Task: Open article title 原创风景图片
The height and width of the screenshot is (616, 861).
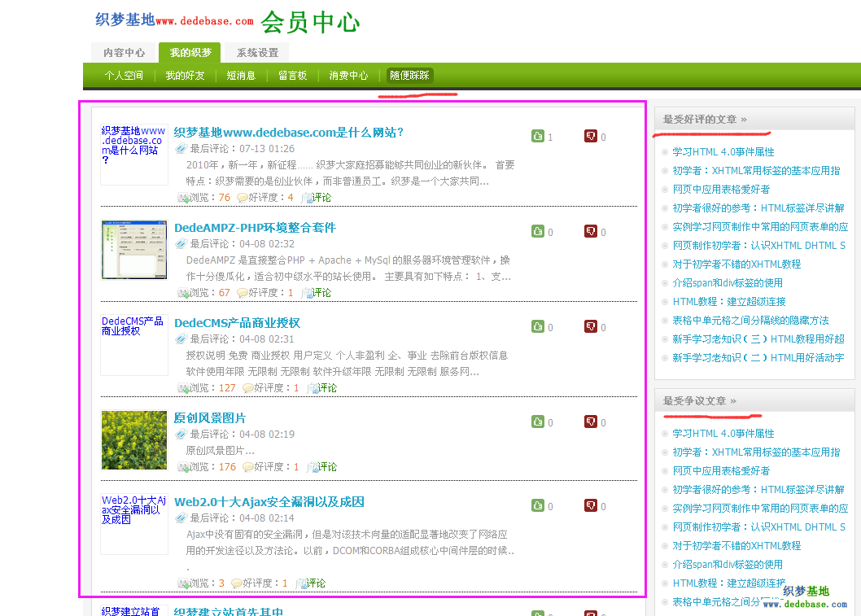Action: (x=210, y=418)
